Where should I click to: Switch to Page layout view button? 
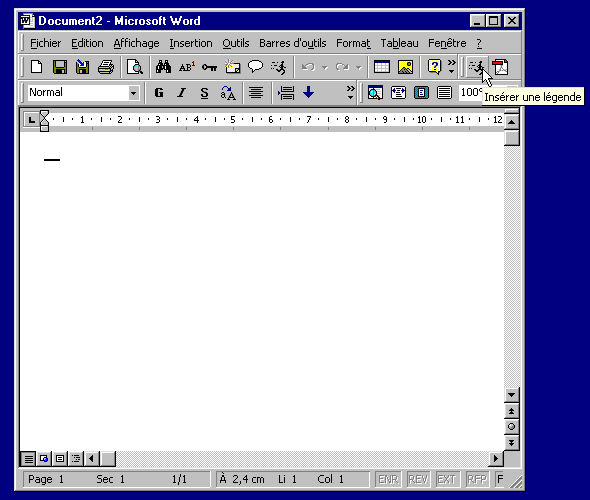click(60, 459)
